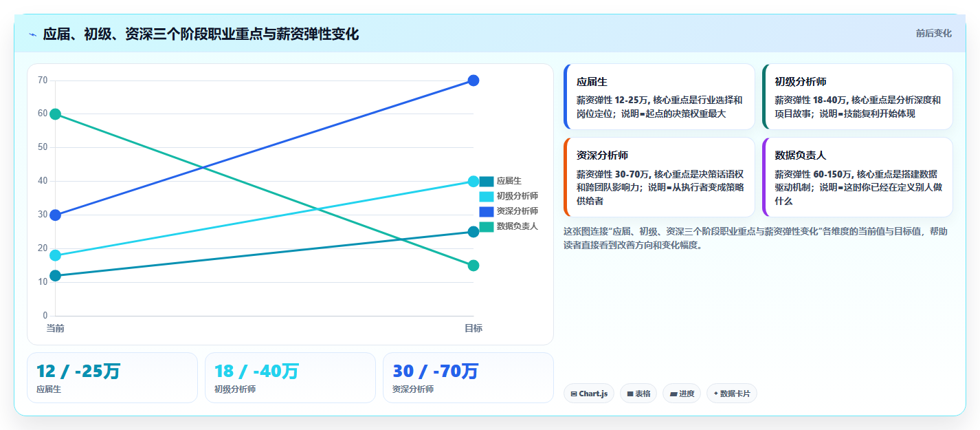Screen dimensions: 980x430
Task: Open the 资深分析师 info card
Action: tap(659, 178)
